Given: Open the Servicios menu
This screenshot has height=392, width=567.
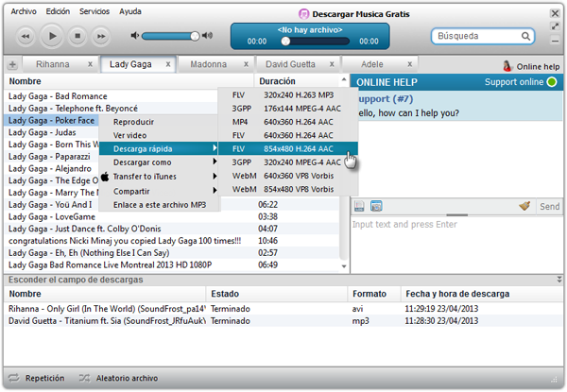Looking at the screenshot, I should coord(94,11).
